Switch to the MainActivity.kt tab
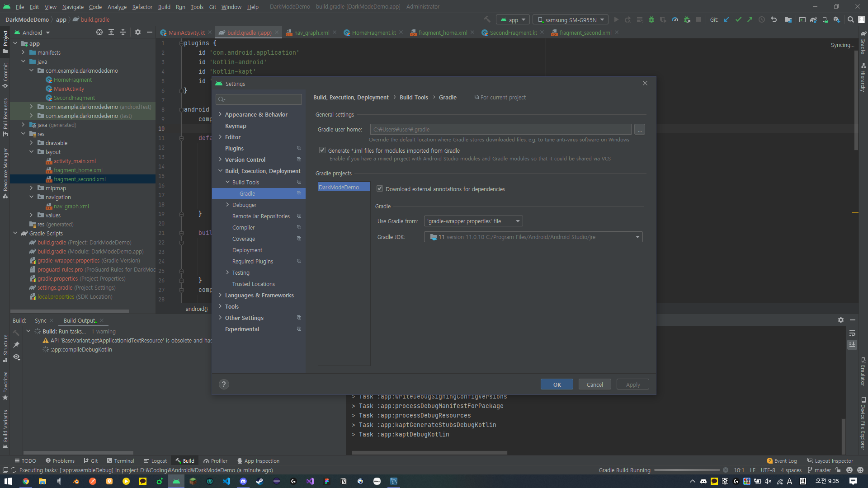The height and width of the screenshot is (488, 868). [186, 33]
